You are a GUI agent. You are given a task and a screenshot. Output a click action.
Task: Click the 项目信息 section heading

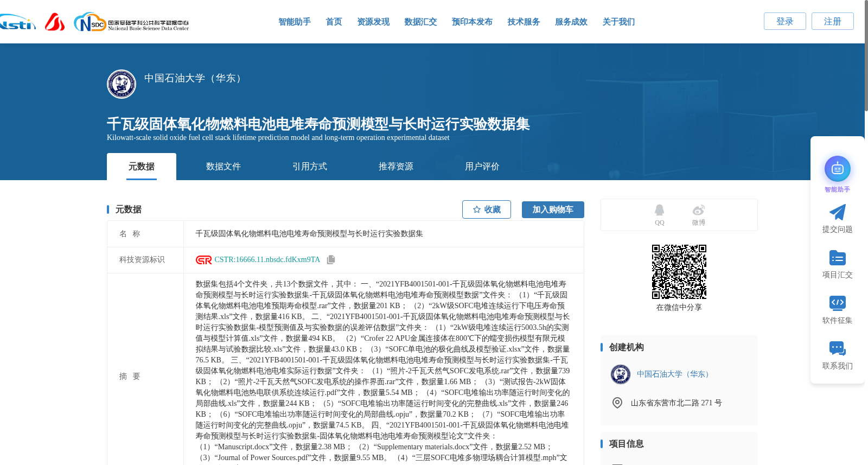click(627, 444)
